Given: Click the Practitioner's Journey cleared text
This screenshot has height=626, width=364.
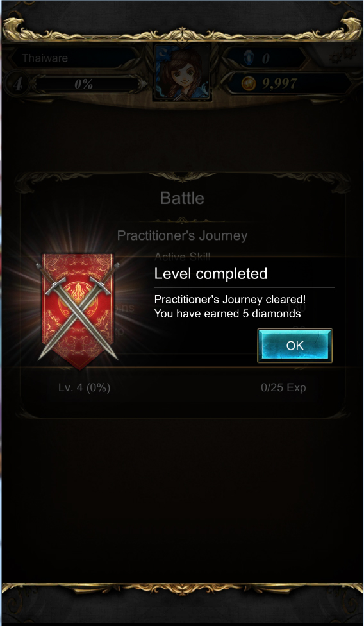Looking at the screenshot, I should [230, 300].
